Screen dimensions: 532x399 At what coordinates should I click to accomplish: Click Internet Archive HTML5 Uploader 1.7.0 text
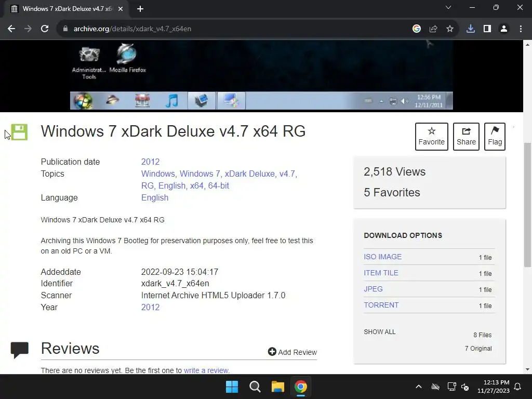tap(213, 296)
